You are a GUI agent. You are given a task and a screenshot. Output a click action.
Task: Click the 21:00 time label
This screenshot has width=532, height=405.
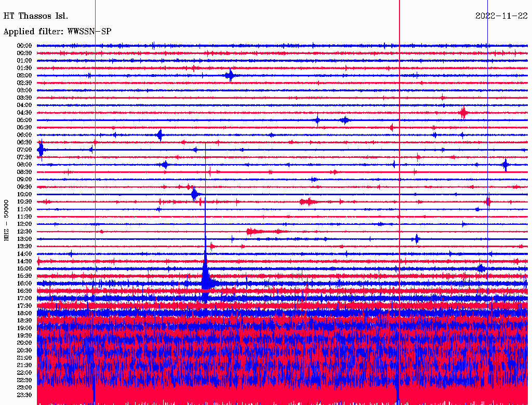point(24,358)
